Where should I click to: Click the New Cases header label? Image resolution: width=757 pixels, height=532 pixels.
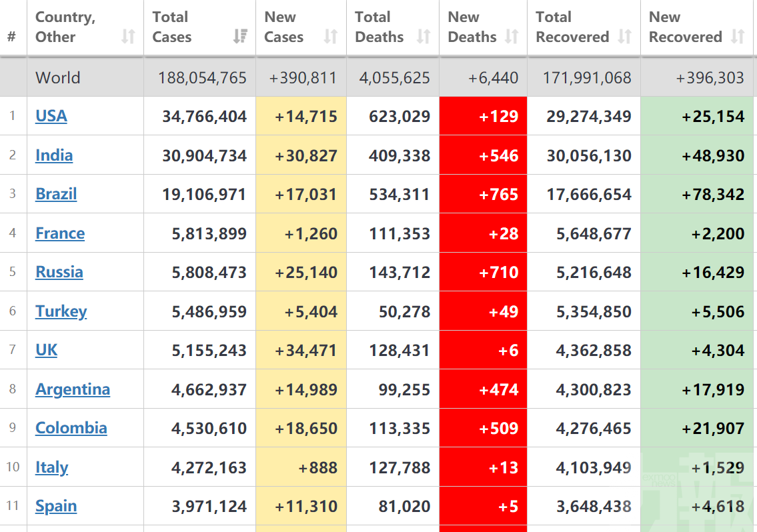click(x=284, y=27)
